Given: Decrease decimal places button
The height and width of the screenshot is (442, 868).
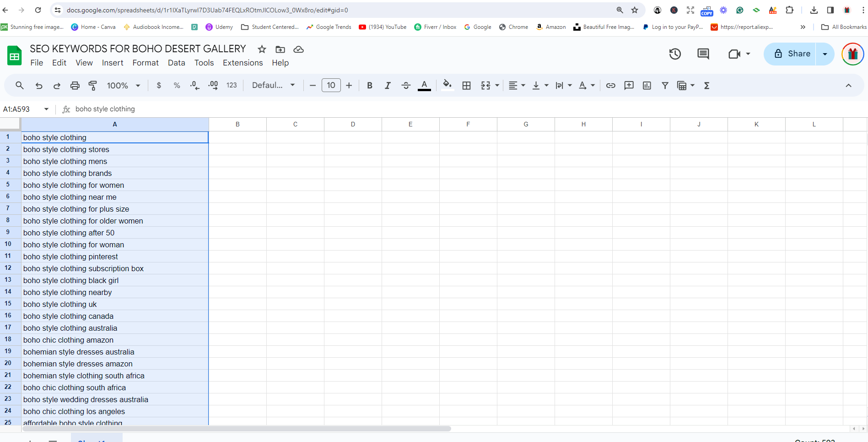Looking at the screenshot, I should [195, 85].
